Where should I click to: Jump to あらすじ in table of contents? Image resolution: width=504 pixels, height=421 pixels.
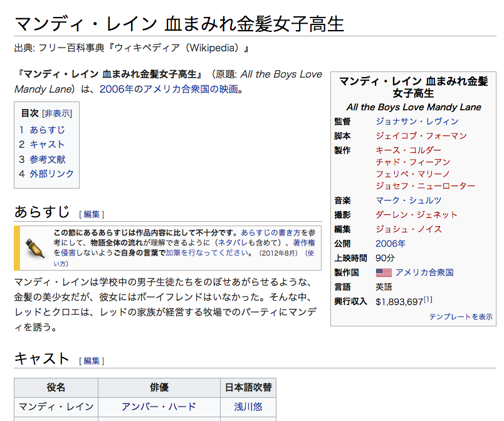pyautogui.click(x=47, y=130)
